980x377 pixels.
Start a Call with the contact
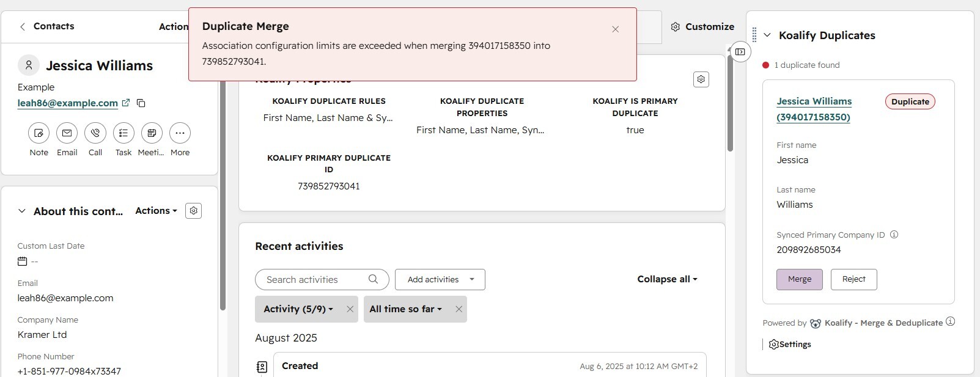(x=95, y=133)
